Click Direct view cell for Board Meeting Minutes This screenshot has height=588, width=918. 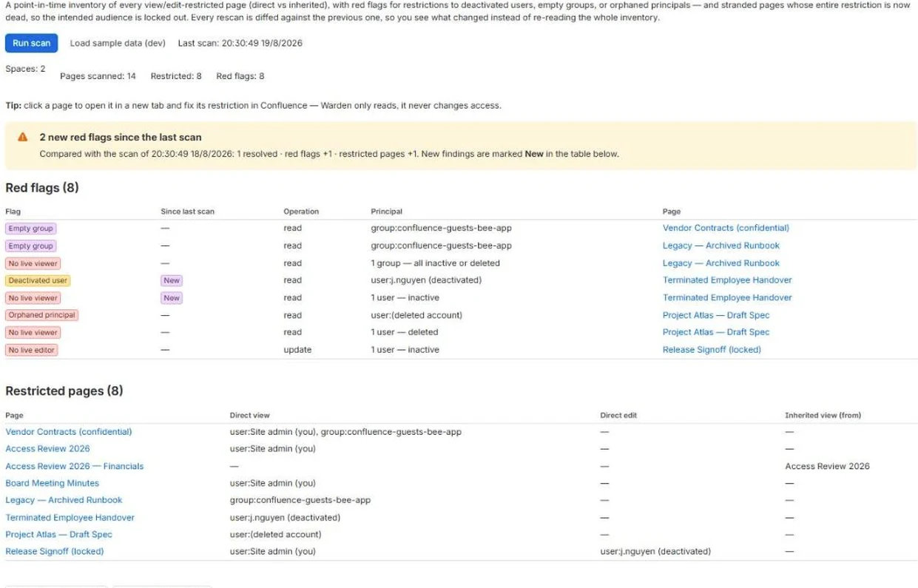(x=273, y=484)
